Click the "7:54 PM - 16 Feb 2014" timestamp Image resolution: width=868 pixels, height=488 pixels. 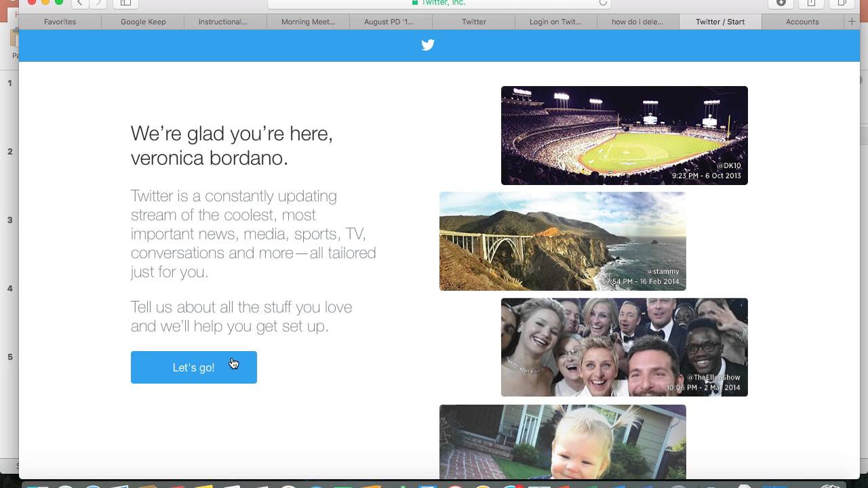coord(643,281)
